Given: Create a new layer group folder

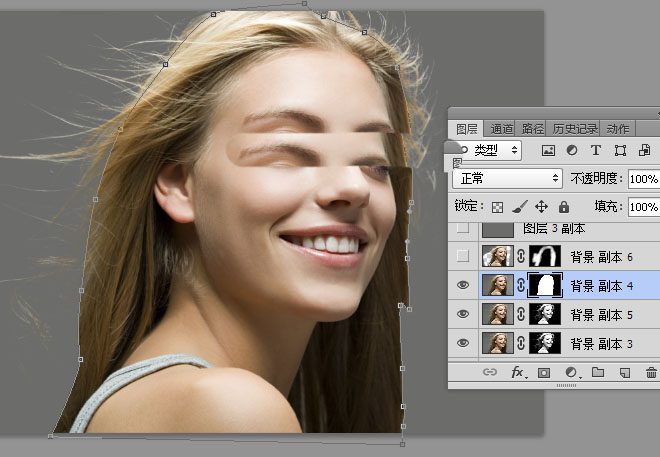Looking at the screenshot, I should pyautogui.click(x=598, y=372).
